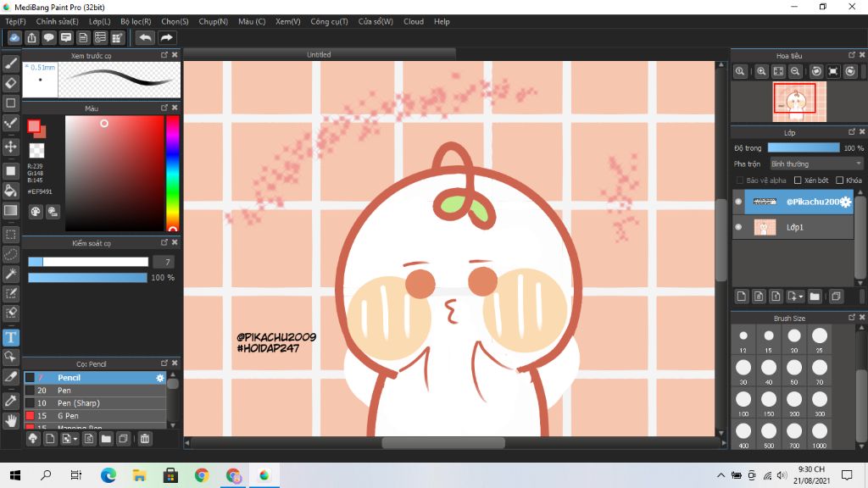Select the Gradient tool

[10, 210]
